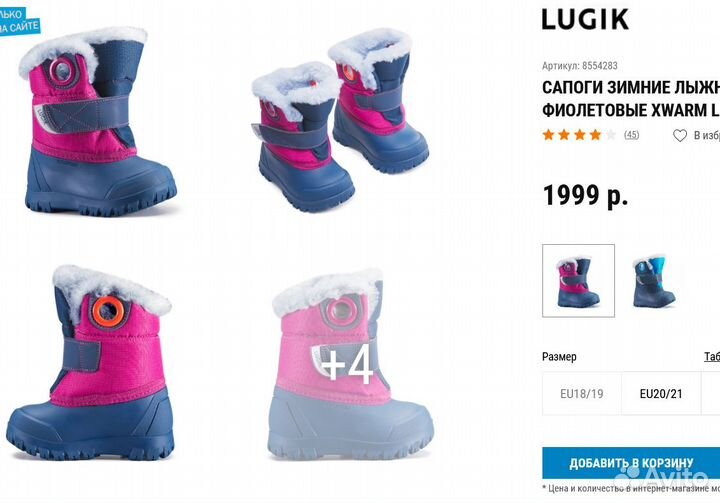Click the article number 8554283
This screenshot has width=720, height=503.
click(599, 66)
